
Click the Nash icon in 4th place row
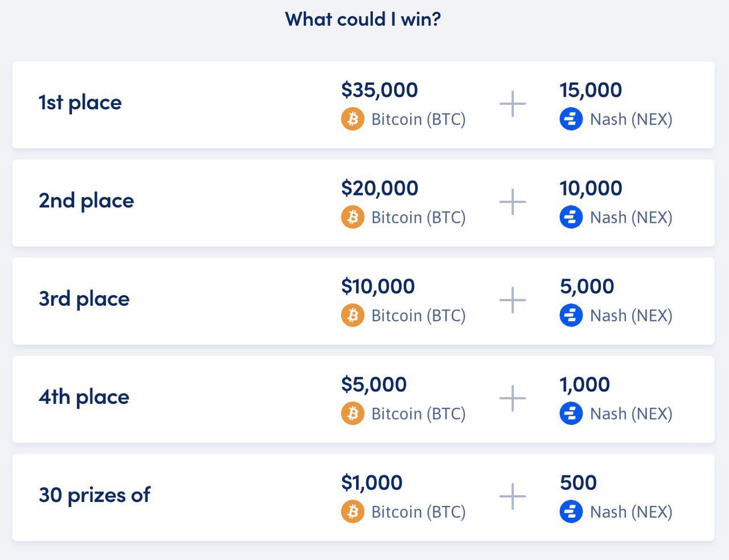[571, 414]
